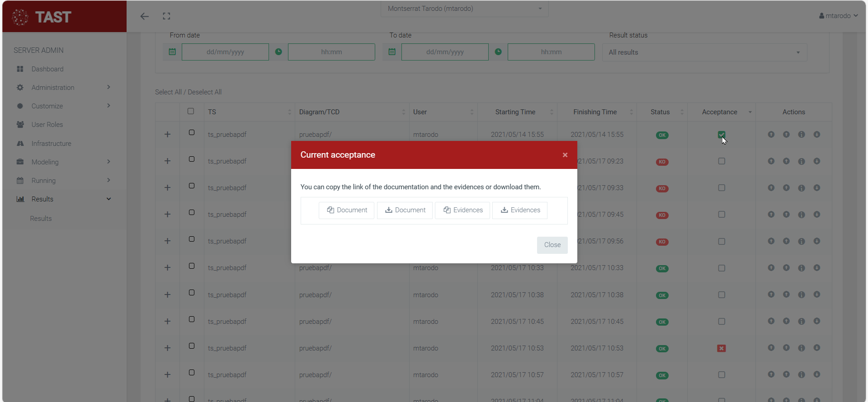Screen dimensions: 868x402
Task: Click the From date calendar icon
Action: pyautogui.click(x=172, y=52)
